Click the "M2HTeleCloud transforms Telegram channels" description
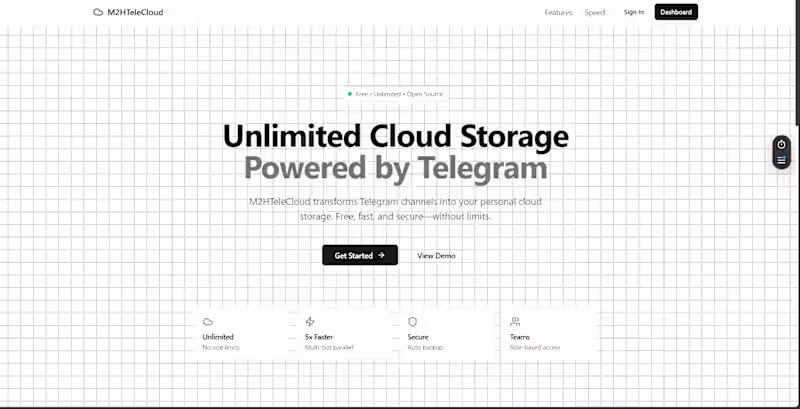Viewport: 800px width, 409px height. (395, 209)
